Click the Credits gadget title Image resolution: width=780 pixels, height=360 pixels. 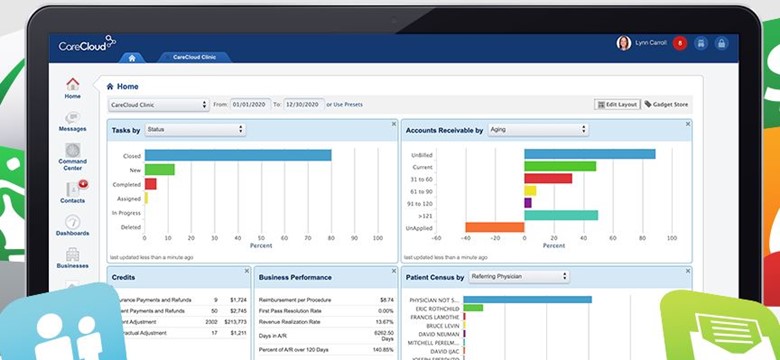123,277
